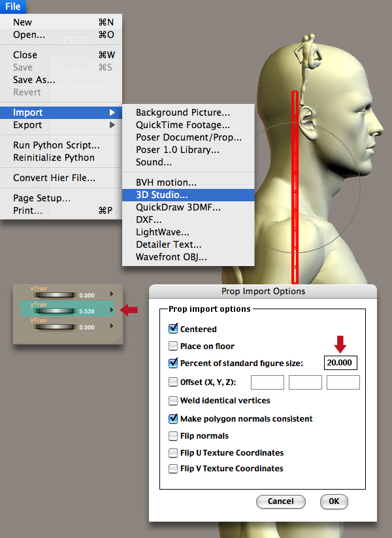The image size is (392, 538).
Task: Choose New from the File menu
Action: coord(61,22)
